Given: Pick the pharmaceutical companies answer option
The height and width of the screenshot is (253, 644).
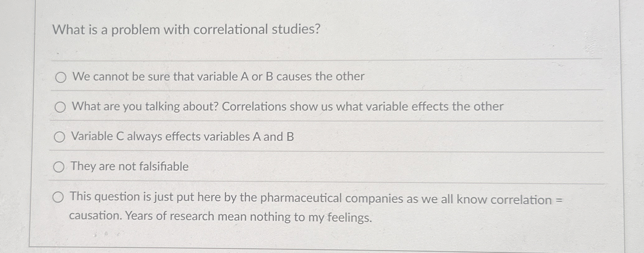Looking at the screenshot, I should coord(58,196).
